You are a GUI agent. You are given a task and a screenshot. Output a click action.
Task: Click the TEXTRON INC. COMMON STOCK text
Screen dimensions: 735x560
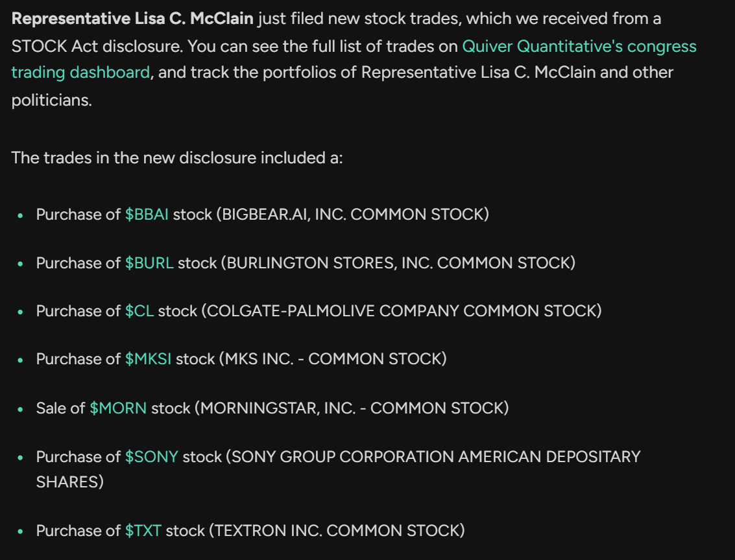point(337,531)
